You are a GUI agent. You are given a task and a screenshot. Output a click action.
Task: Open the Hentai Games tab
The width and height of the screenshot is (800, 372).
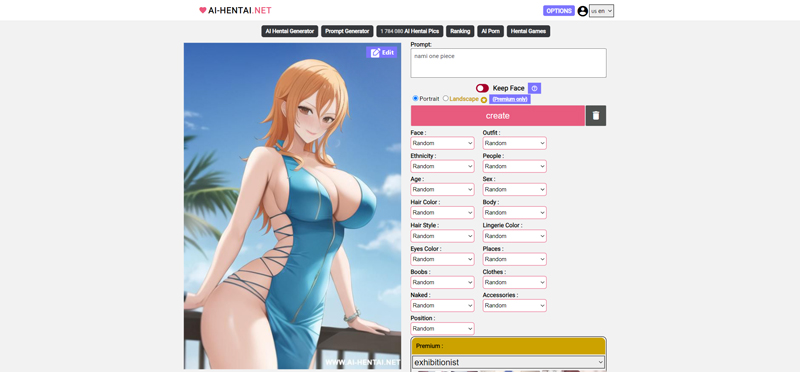point(529,31)
